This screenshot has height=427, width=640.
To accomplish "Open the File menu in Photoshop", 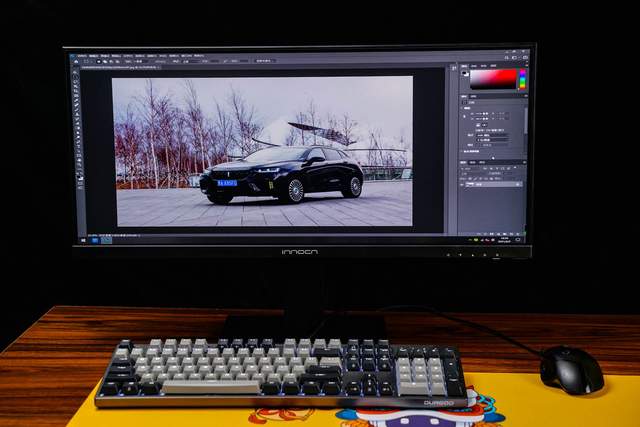I will [82, 56].
